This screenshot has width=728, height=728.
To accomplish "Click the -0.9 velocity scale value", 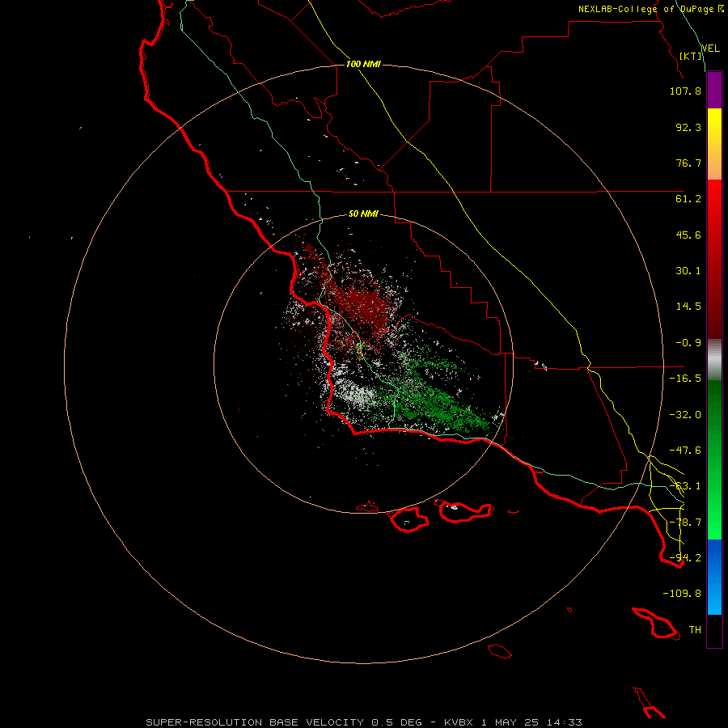I will coord(688,343).
